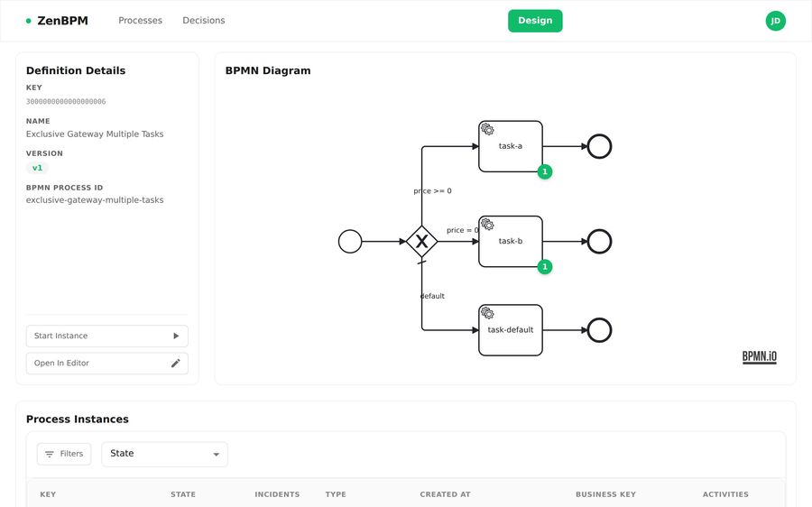Select the end event after task-a
This screenshot has height=507, width=812.
tap(599, 146)
